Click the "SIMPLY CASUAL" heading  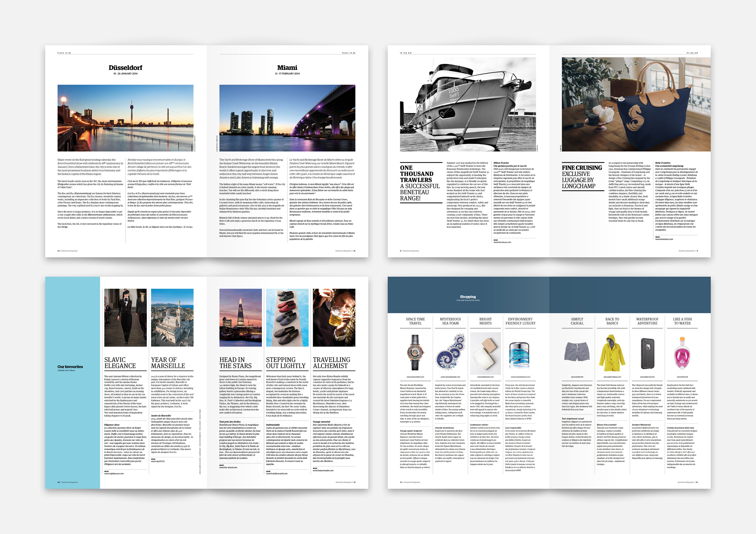tap(577, 321)
